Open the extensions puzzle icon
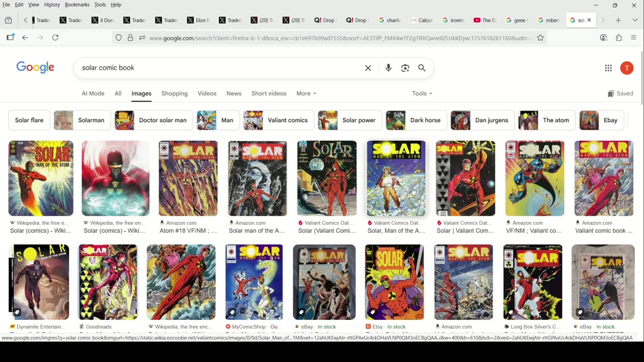 click(619, 38)
